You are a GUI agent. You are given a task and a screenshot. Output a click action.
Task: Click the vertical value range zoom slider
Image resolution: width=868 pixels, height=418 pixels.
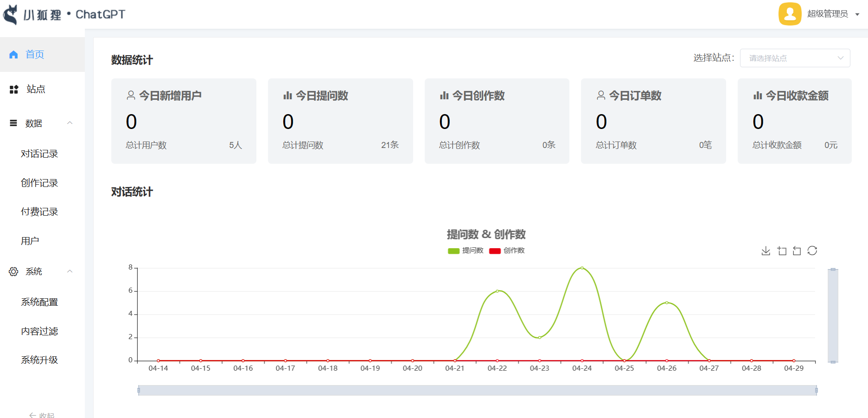[x=833, y=315]
